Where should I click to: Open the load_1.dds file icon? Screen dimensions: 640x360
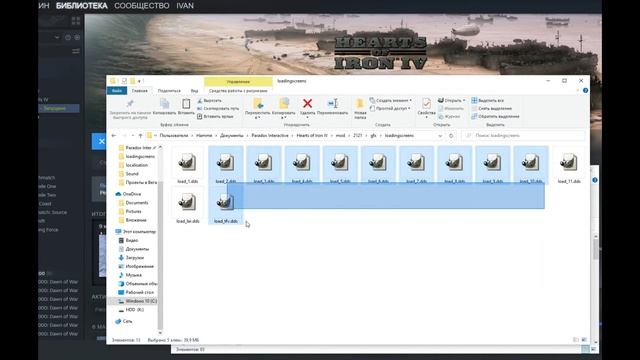(x=187, y=162)
